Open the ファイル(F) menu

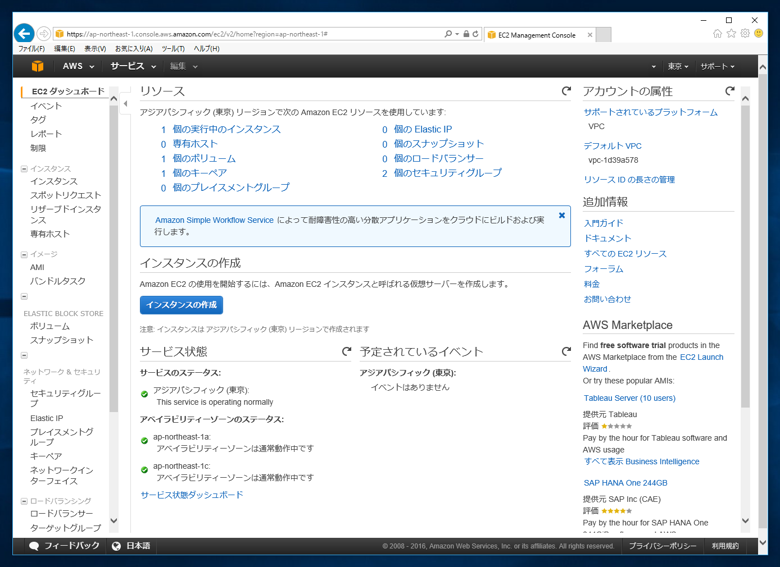point(31,49)
